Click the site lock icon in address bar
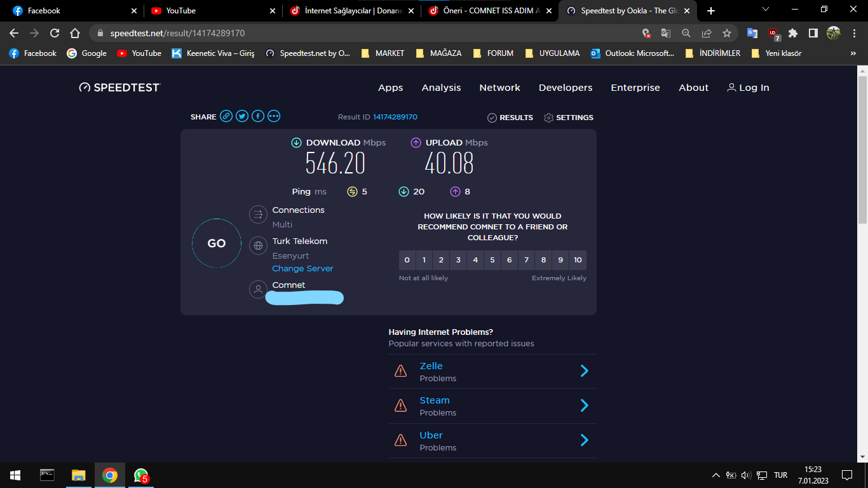Screen dimensions: 868x488 tap(100, 33)
